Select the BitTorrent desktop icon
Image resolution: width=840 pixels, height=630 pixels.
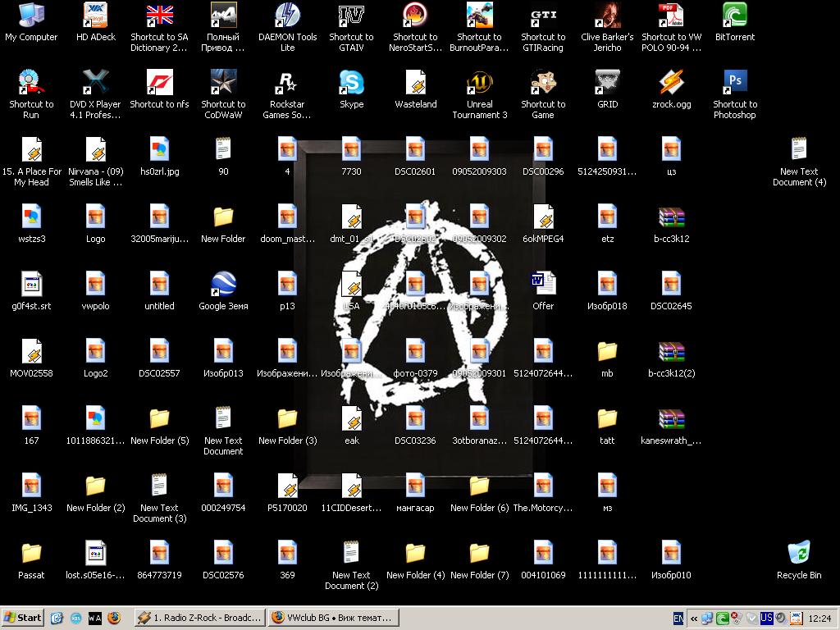click(x=734, y=16)
